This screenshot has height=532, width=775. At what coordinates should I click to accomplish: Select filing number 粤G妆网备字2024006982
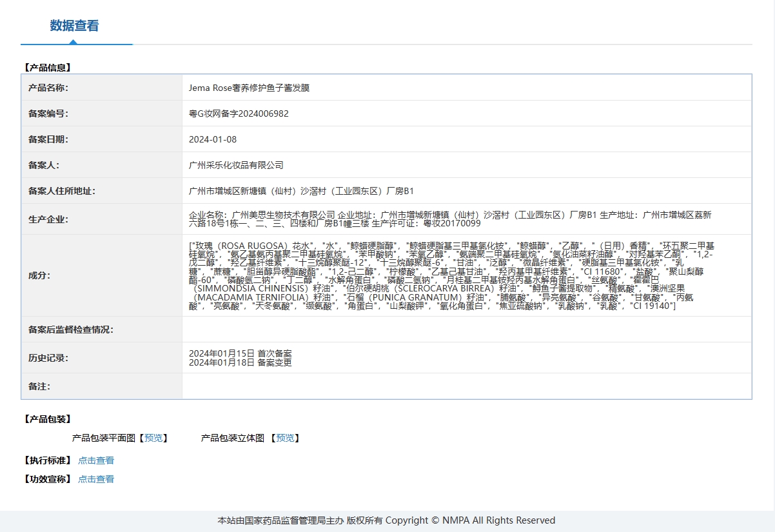(x=239, y=113)
